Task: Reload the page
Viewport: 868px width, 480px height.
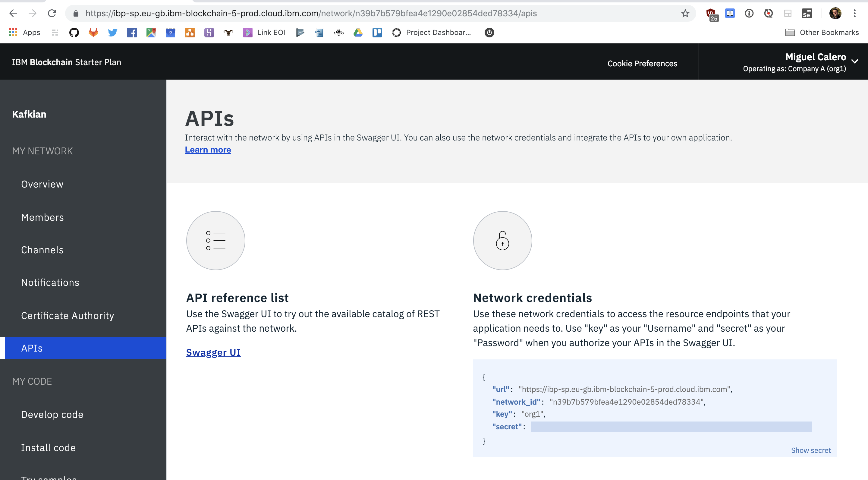Action: point(52,14)
